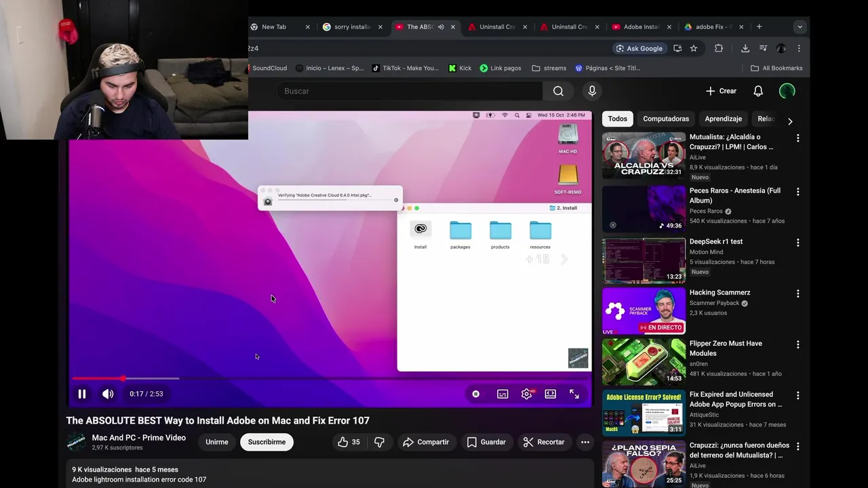Viewport: 868px width, 488px height.
Task: Open Mac And PC channel avatar
Action: 76,442
